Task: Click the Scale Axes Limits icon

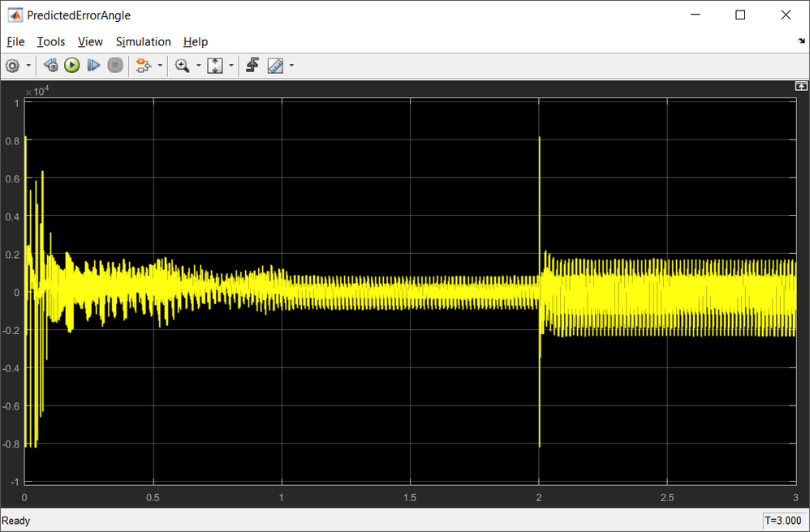Action: 215,66
